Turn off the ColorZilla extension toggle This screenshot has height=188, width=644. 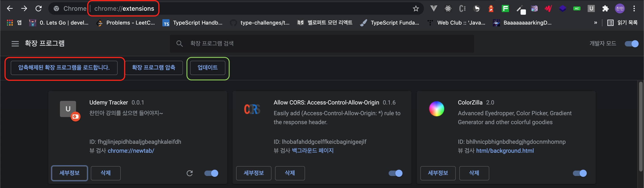(x=580, y=173)
